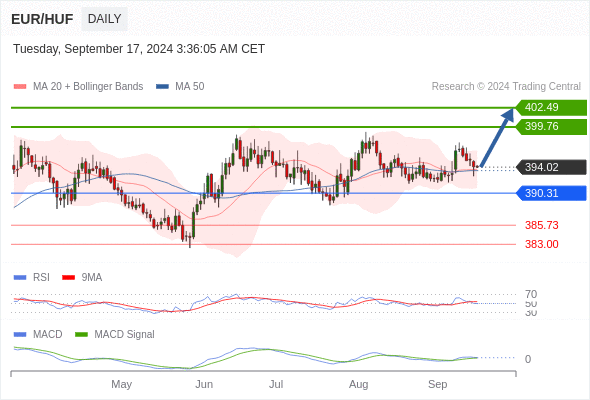Click the May label on the time axis

(x=122, y=384)
